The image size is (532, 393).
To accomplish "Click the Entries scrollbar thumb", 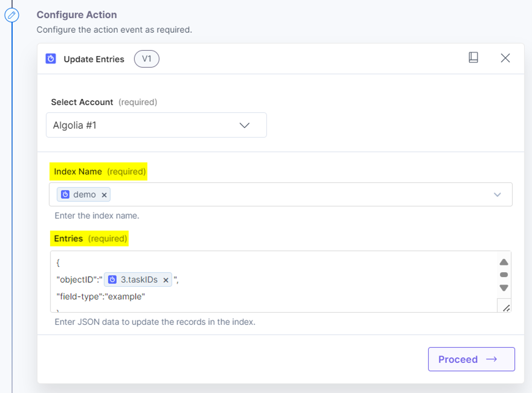I will pyautogui.click(x=504, y=275).
